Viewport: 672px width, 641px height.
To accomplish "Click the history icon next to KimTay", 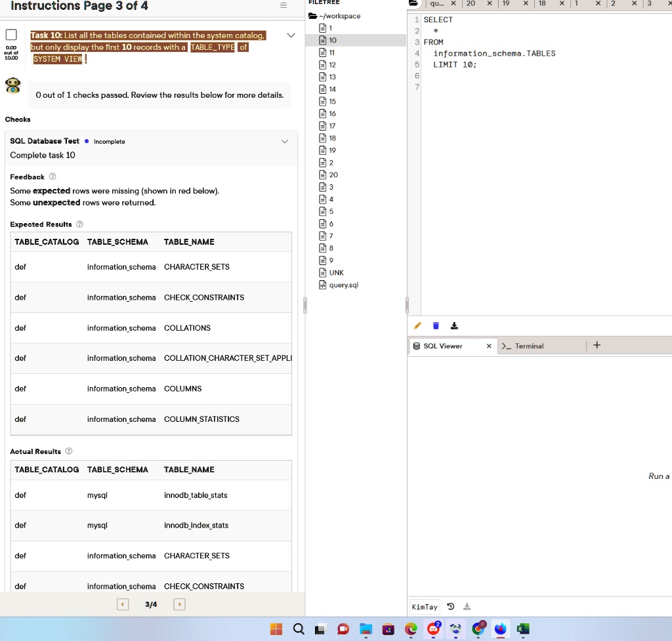I will (x=450, y=606).
